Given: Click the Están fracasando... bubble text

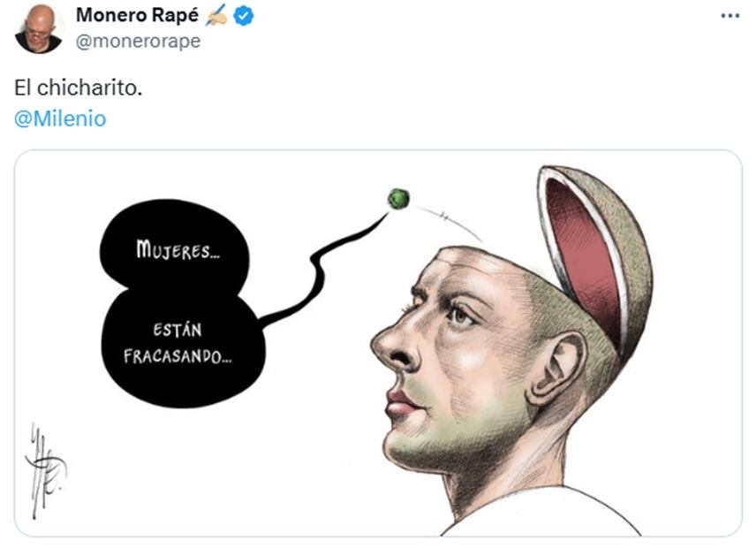Looking at the screenshot, I should (178, 344).
